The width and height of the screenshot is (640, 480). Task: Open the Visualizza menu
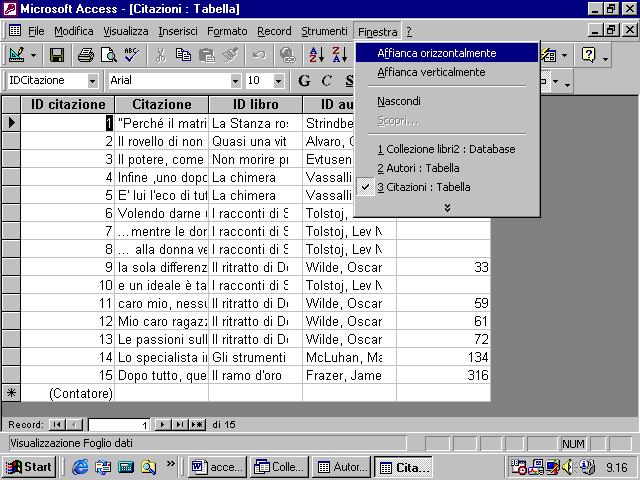(x=126, y=31)
